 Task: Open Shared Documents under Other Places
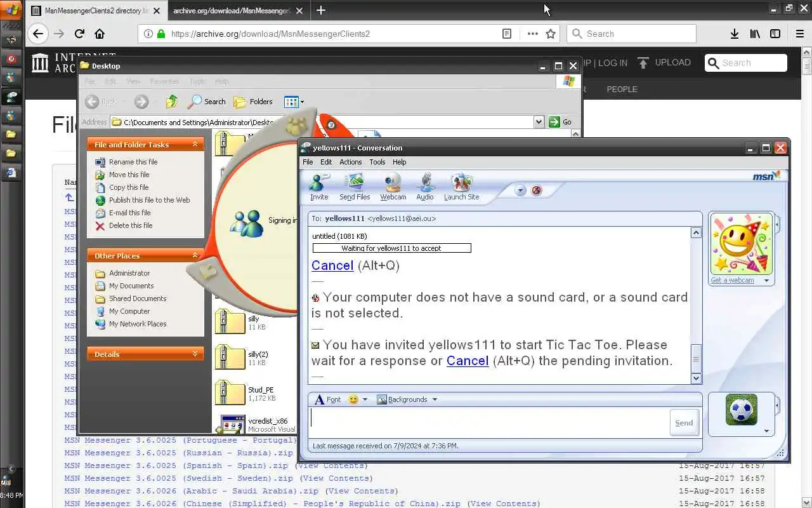coord(131,298)
